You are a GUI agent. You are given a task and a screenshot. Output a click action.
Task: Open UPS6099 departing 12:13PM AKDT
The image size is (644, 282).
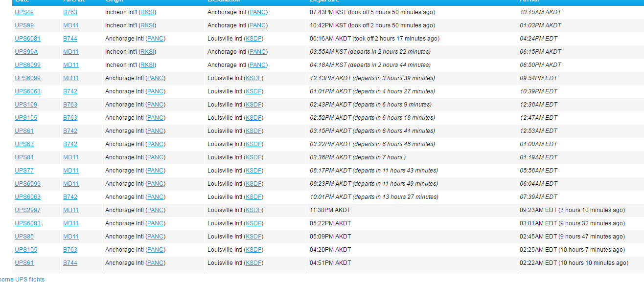[27, 78]
